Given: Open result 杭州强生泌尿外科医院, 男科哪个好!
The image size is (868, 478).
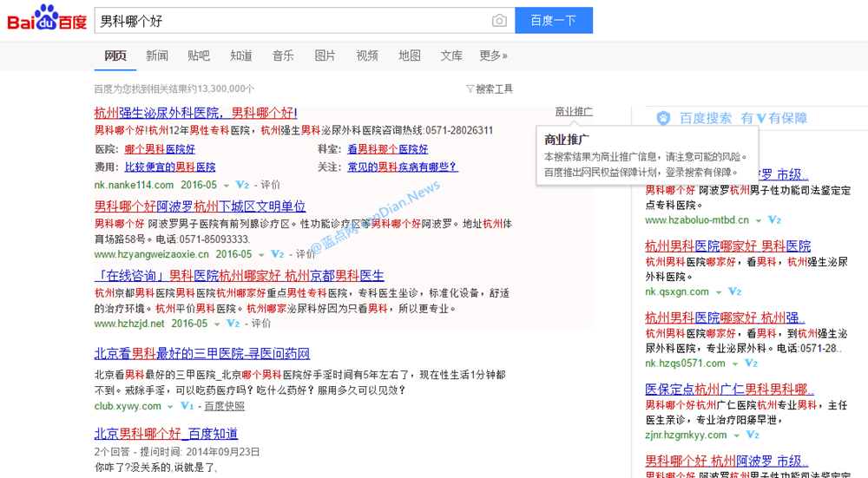Looking at the screenshot, I should tap(195, 114).
